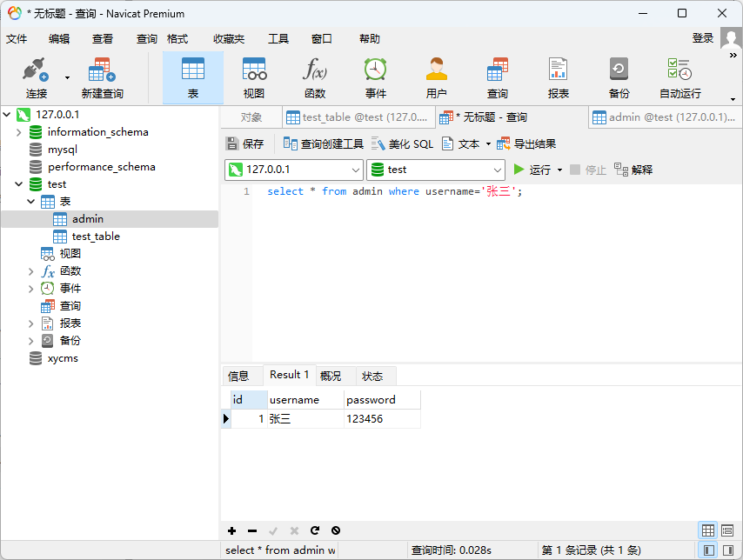743x560 pixels.
Task: Open the Connection toolbar button
Action: click(36, 77)
